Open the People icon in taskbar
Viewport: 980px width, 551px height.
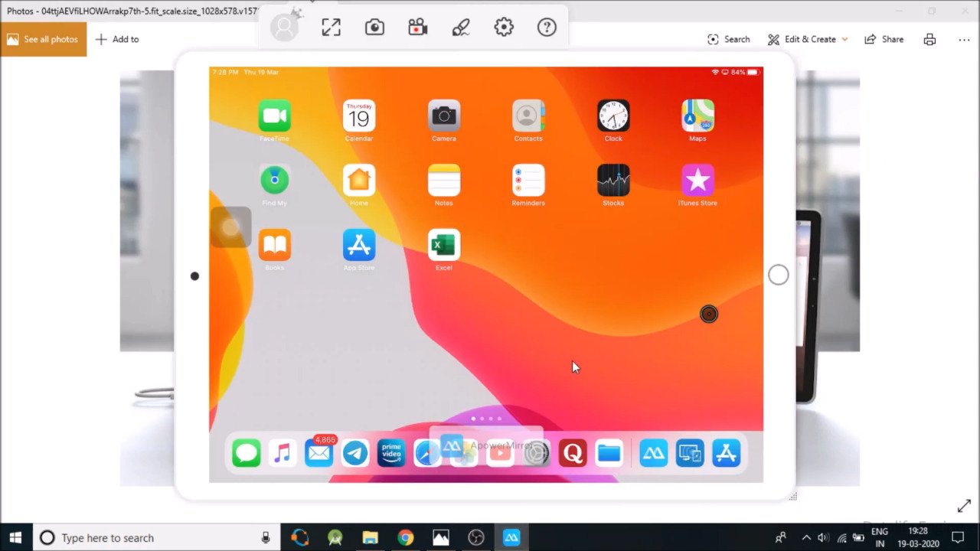[x=781, y=538]
